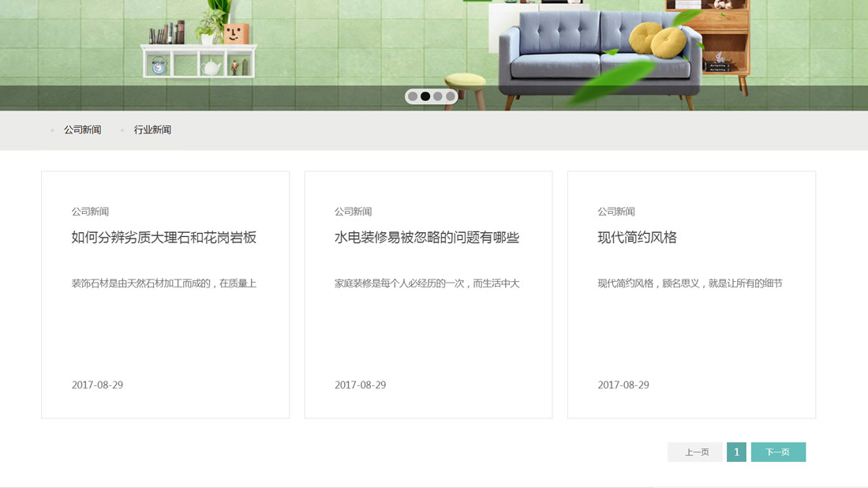Open article 现代简约风格
The image size is (868, 488).
[x=637, y=238]
